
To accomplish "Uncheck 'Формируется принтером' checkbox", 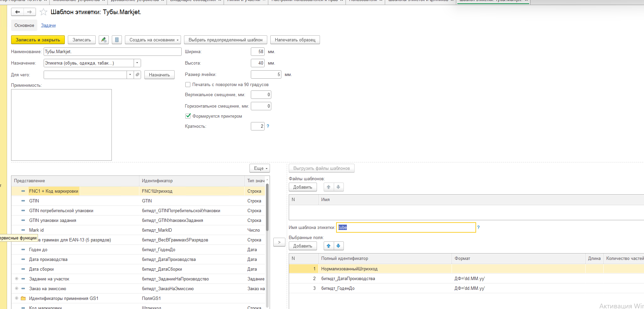I will [188, 116].
